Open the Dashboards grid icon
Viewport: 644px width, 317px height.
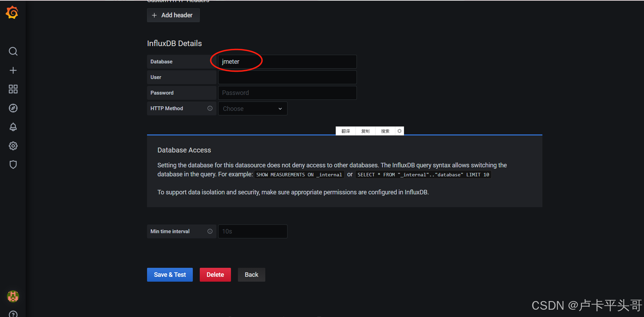tap(13, 89)
